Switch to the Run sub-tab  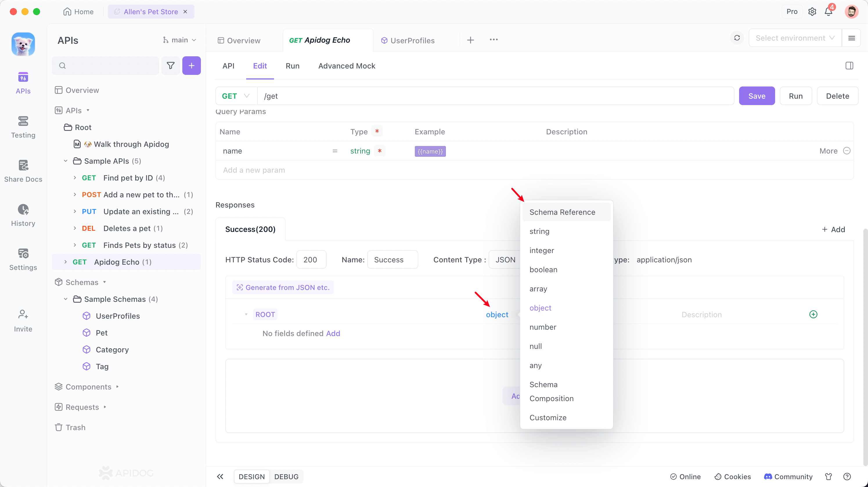[292, 66]
